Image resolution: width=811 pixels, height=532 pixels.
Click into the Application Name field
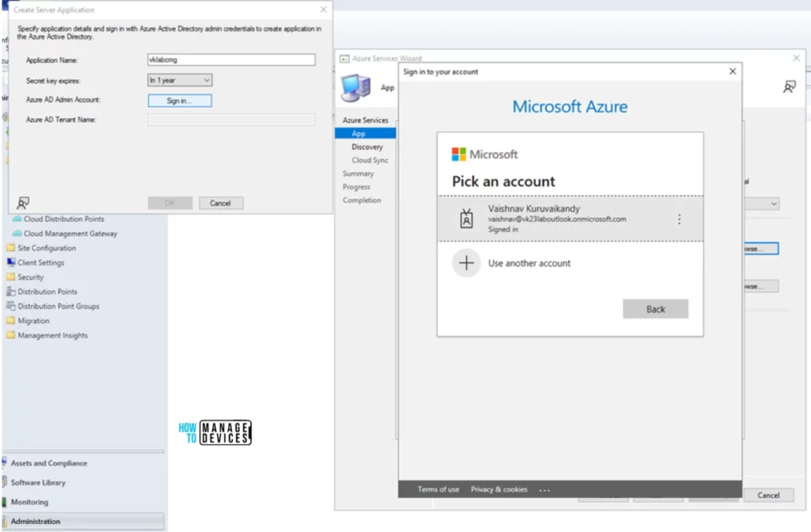(231, 60)
